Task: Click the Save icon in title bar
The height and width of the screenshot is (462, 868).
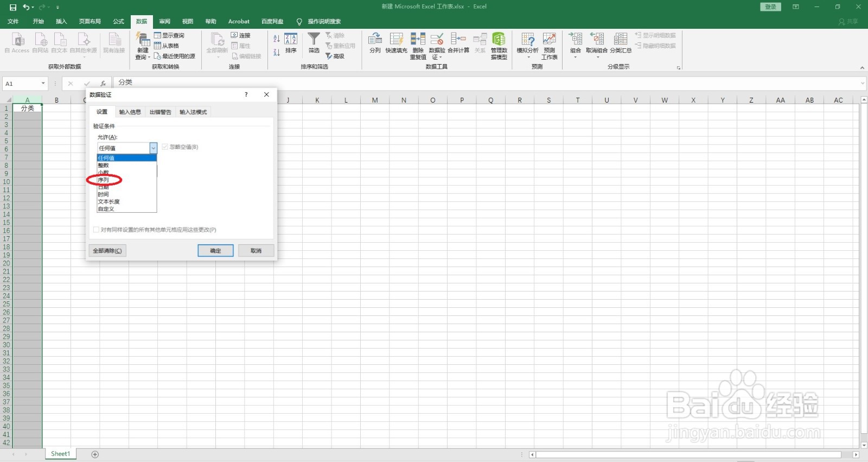Action: click(13, 7)
